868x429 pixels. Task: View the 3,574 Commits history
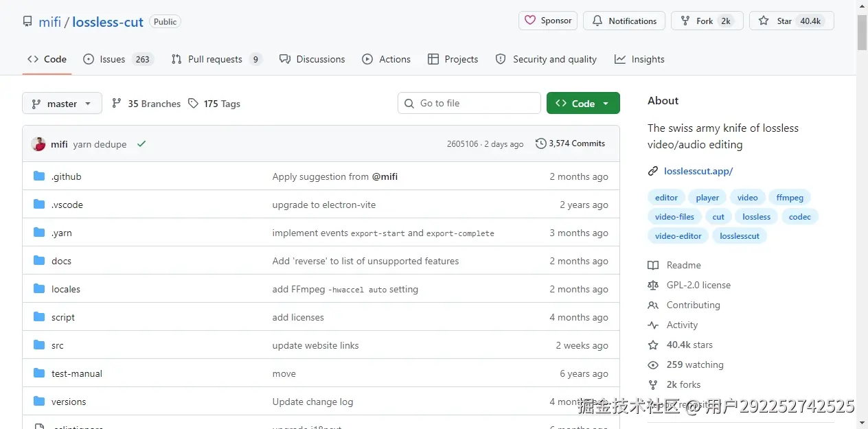pyautogui.click(x=571, y=143)
